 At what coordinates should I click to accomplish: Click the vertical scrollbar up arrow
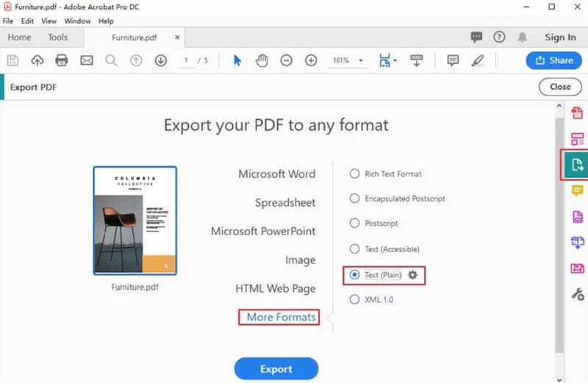tap(559, 106)
